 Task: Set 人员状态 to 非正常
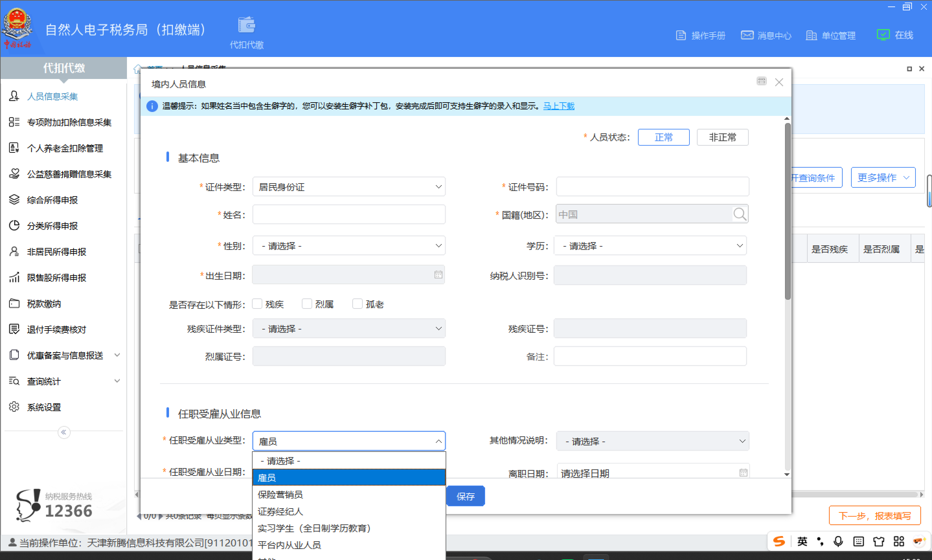(722, 137)
